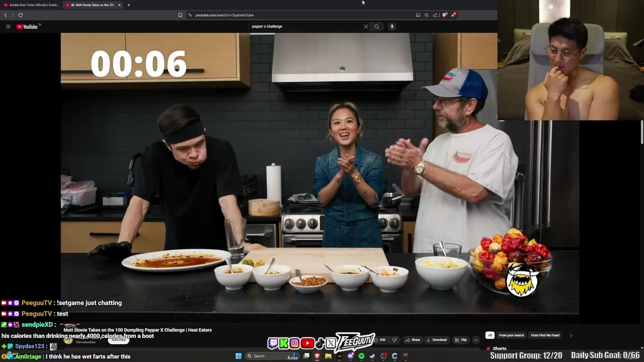Screen dimensions: 644x362
Task: Open Brave browser from the taskbar
Action: coord(317,356)
